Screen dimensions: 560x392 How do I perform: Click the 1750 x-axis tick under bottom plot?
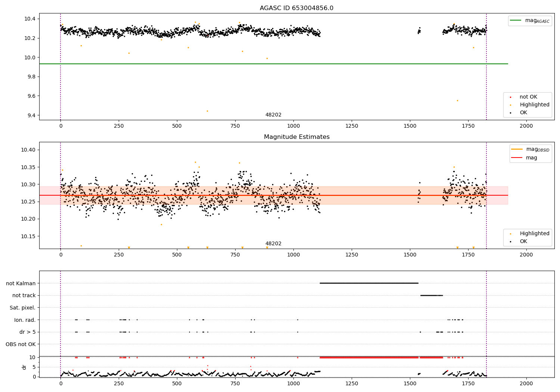pyautogui.click(x=468, y=383)
